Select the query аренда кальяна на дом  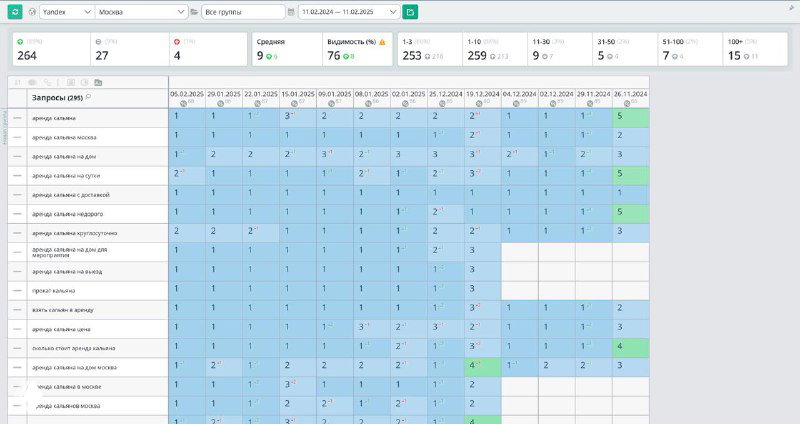(x=64, y=157)
